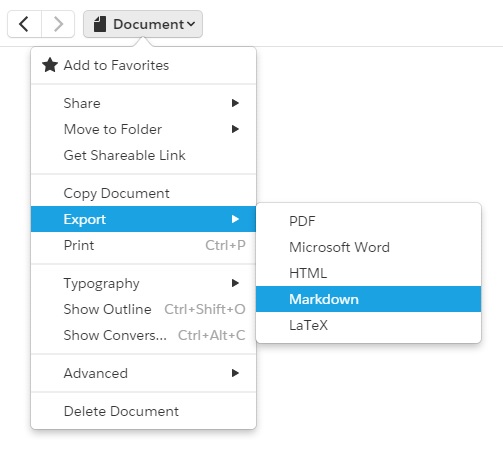This screenshot has width=503, height=452.
Task: Export as Microsoft Word
Action: click(x=369, y=247)
